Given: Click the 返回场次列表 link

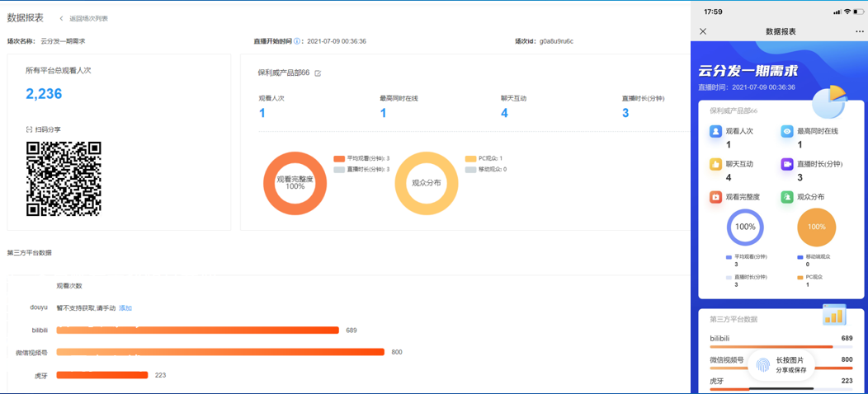Looking at the screenshot, I should click(88, 18).
